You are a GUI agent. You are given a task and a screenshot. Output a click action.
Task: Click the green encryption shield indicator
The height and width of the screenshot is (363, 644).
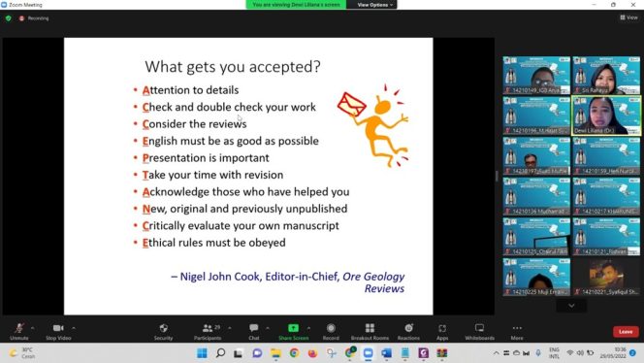click(8, 18)
